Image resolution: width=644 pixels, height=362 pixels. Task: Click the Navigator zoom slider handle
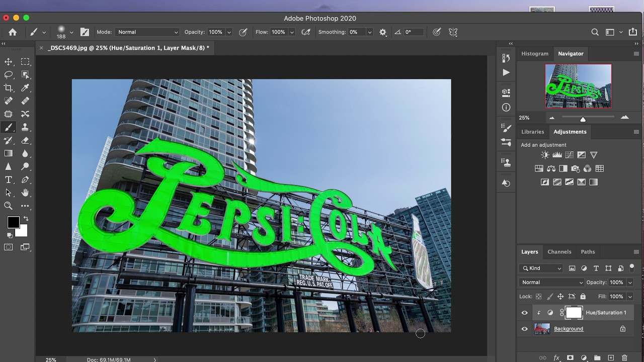click(583, 119)
